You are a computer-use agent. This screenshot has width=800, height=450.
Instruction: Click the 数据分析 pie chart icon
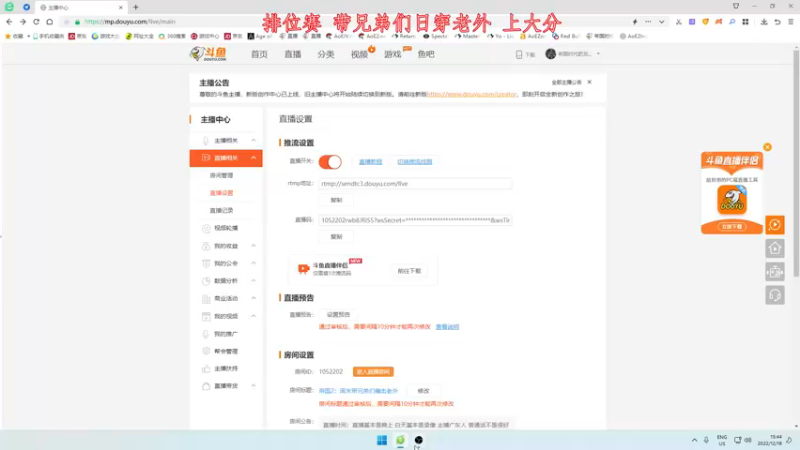(206, 281)
